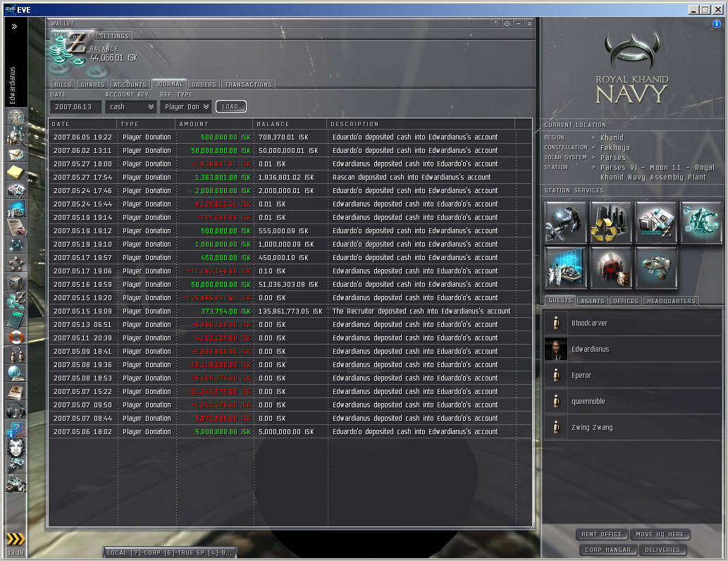The width and height of the screenshot is (728, 561).
Task: Click the yellow Undock arrows icon
Action: [16, 538]
